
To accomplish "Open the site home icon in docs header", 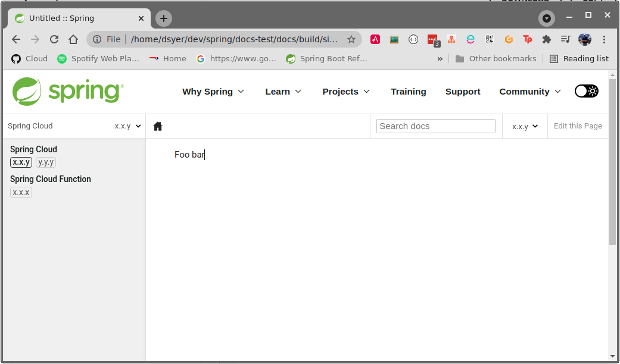I will [x=157, y=125].
